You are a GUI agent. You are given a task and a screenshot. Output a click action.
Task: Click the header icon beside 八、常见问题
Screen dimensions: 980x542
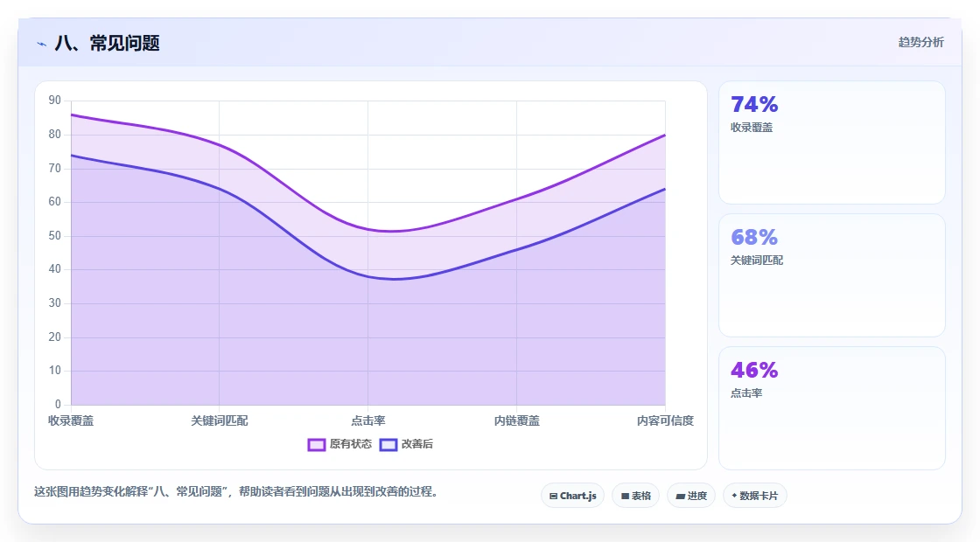(42, 44)
